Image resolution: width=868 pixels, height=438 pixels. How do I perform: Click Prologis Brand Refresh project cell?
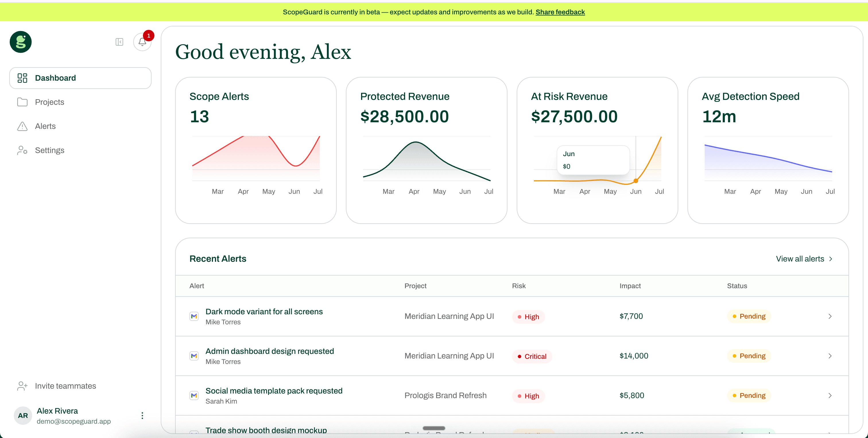coord(445,396)
